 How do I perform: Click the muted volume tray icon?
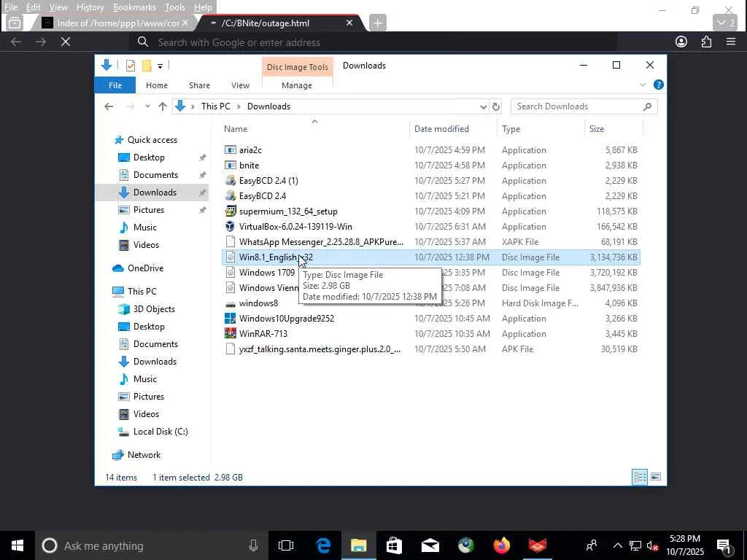(652, 545)
